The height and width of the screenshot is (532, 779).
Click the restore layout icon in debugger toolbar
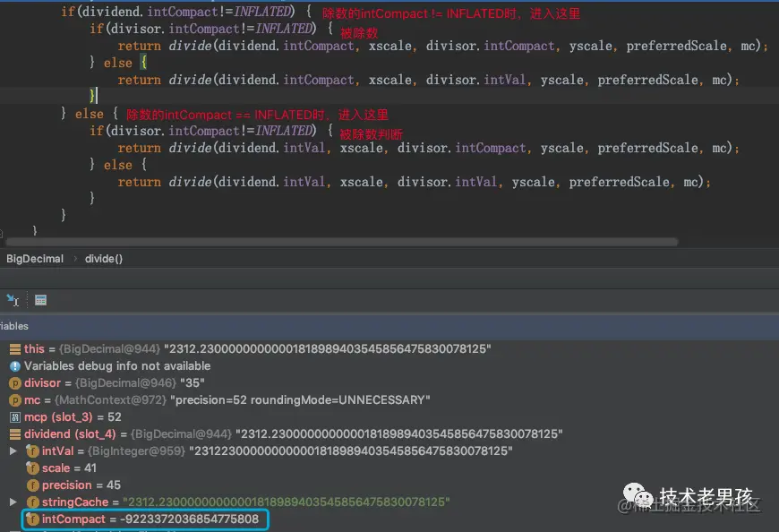13,300
